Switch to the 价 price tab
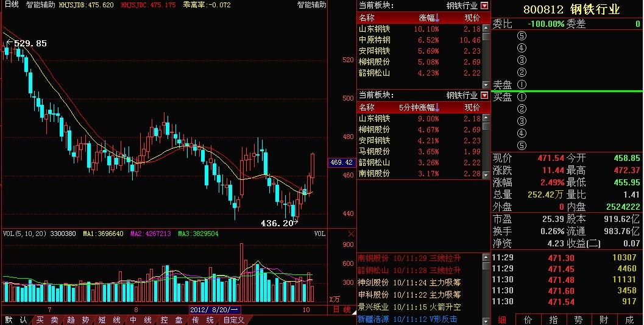Viewport: 644px width, 325px height. (528, 320)
